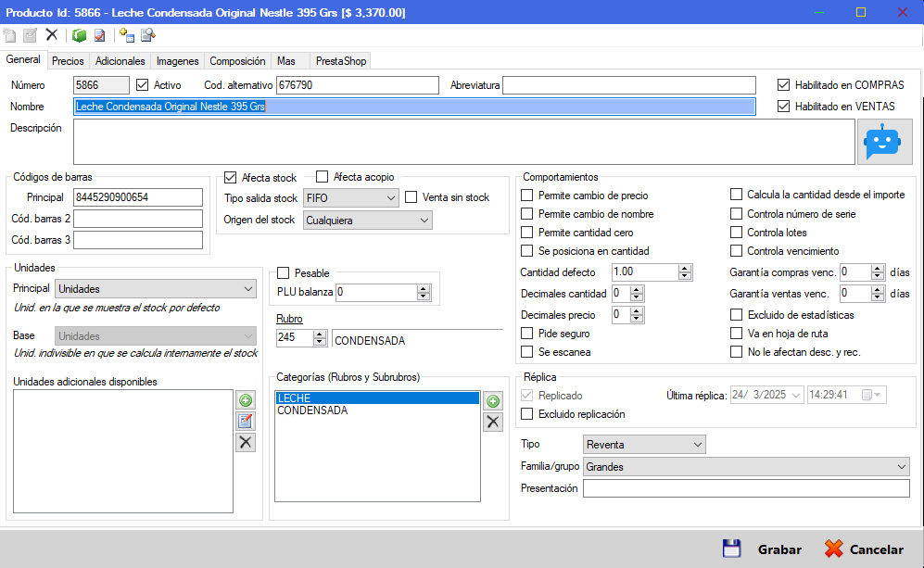Click the edit record toolbar icon
The width and height of the screenshot is (924, 568).
click(x=30, y=35)
